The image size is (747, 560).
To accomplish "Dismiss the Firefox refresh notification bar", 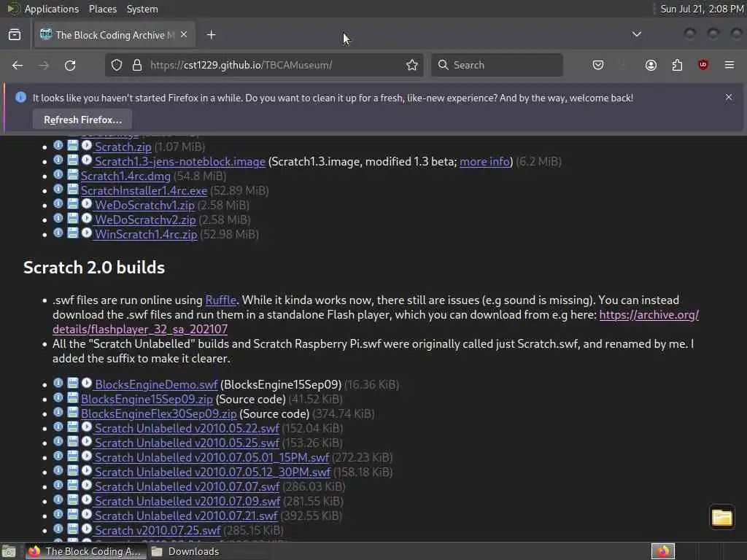I will click(x=729, y=97).
